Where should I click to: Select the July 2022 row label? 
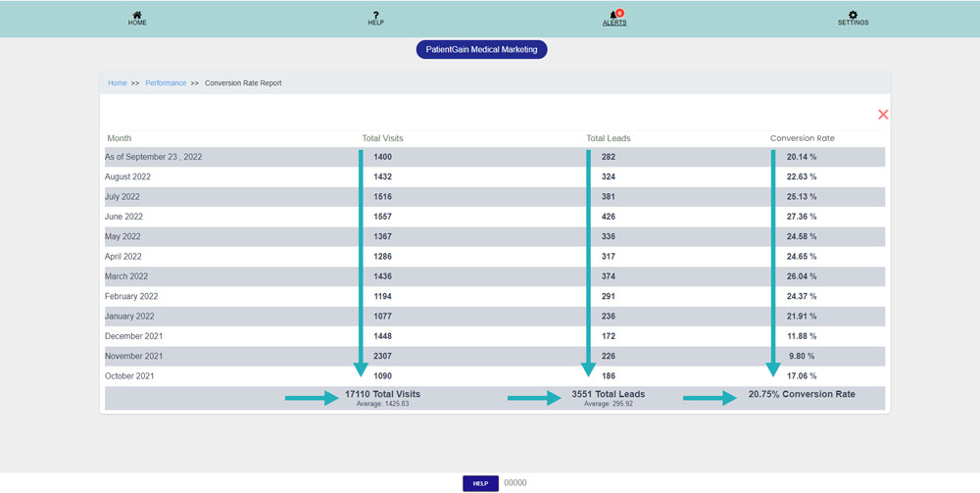pyautogui.click(x=122, y=197)
